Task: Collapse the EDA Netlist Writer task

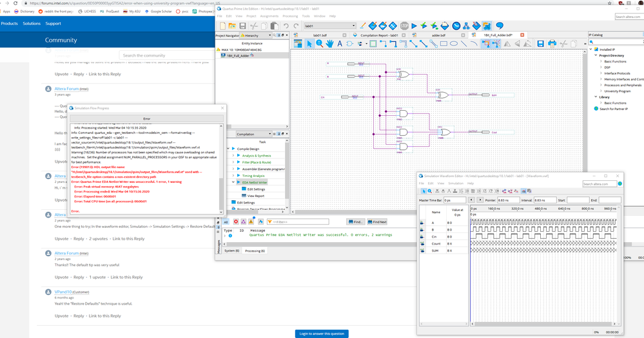Action: pyautogui.click(x=233, y=182)
